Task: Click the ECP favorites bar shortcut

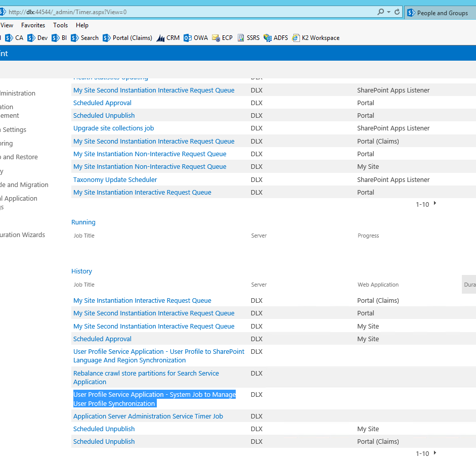Action: click(222, 38)
